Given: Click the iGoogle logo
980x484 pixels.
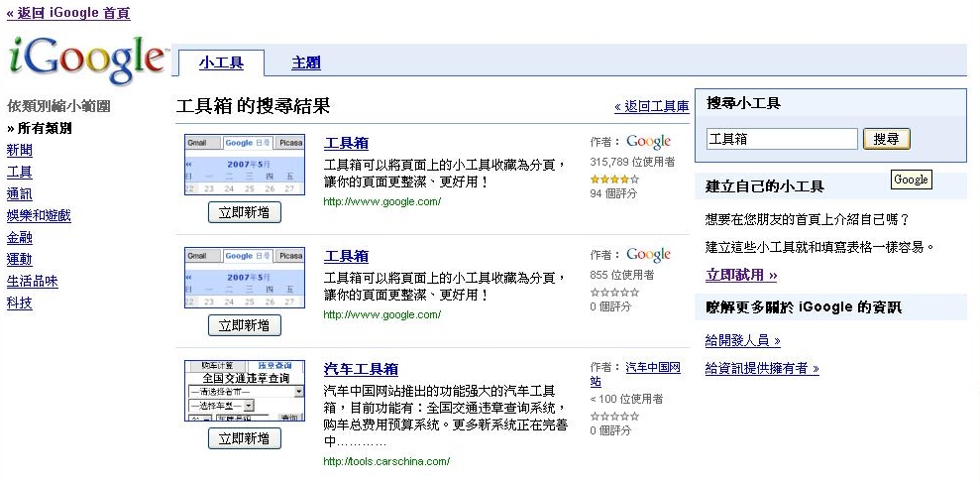Looking at the screenshot, I should [87, 60].
